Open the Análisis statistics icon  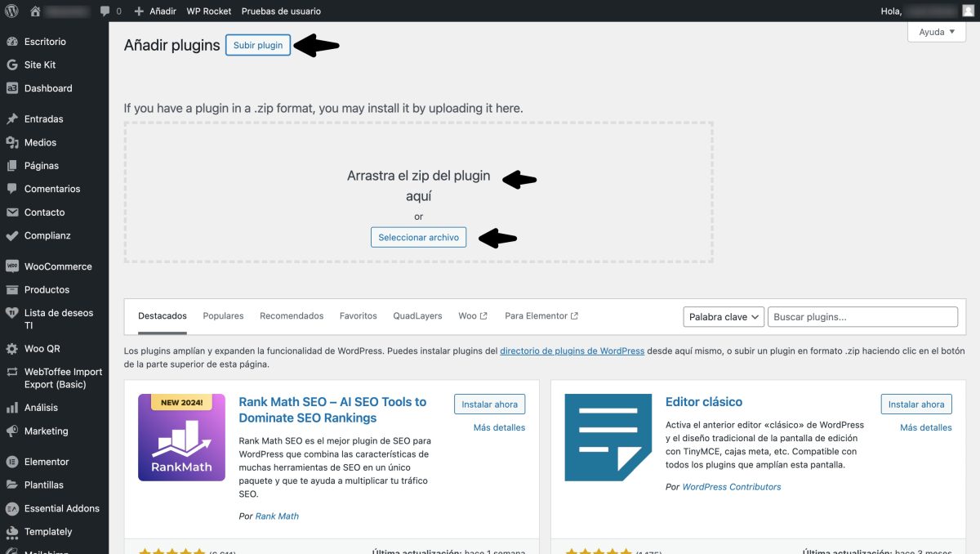[x=13, y=407]
